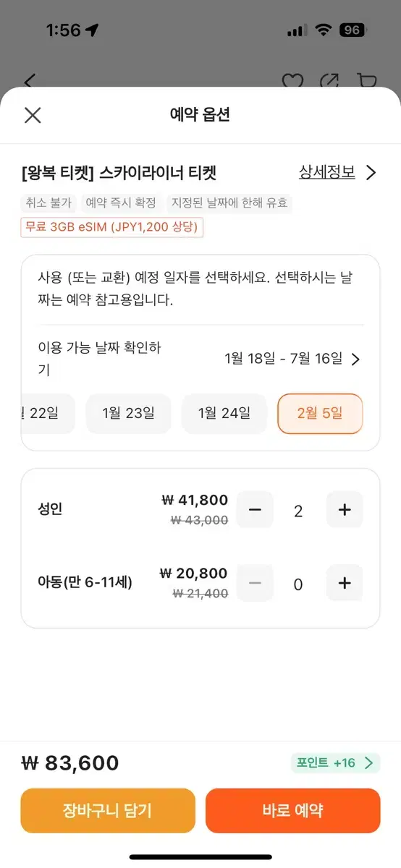Increase 성인 quantity with plus
Viewport: 401px width, 868px height.
click(345, 510)
